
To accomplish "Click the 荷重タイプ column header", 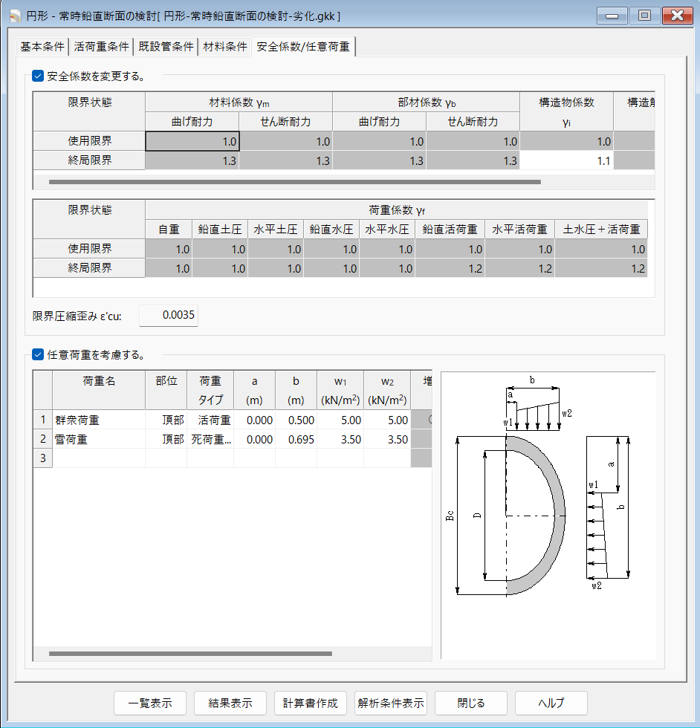I will click(210, 390).
